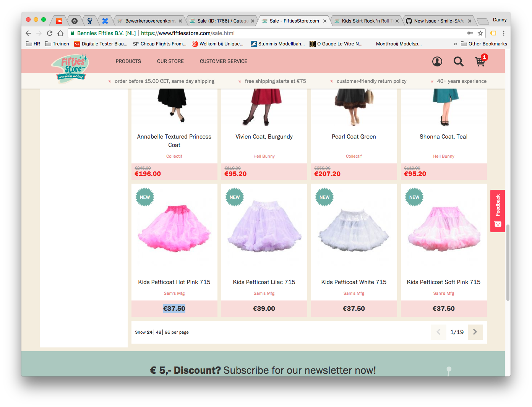Click the newsletter discount banner text
The width and height of the screenshot is (532, 407).
pyautogui.click(x=263, y=370)
